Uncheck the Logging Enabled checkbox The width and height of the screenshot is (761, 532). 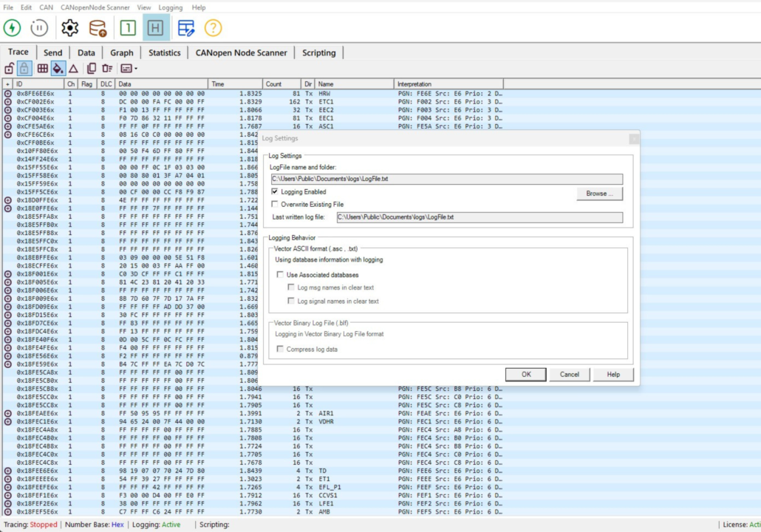click(x=276, y=192)
